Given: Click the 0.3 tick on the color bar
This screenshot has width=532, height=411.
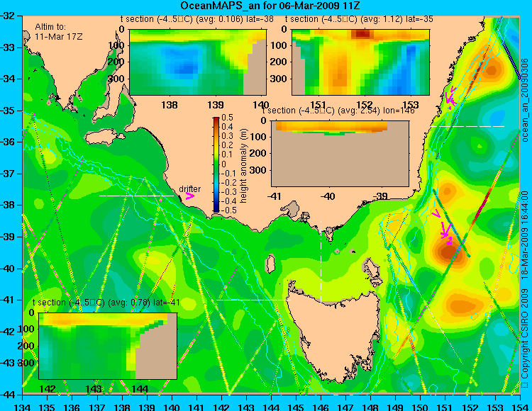Looking at the screenshot, I should (227, 136).
